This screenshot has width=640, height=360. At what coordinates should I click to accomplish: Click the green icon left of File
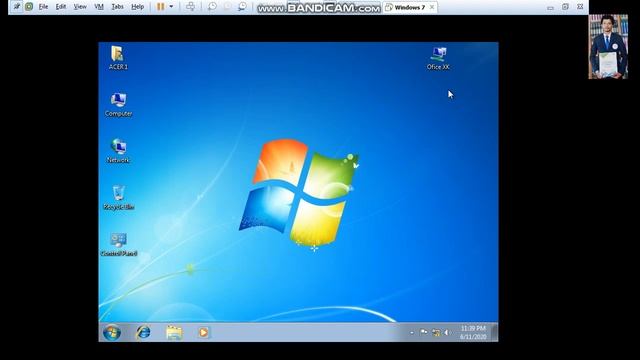[x=29, y=7]
